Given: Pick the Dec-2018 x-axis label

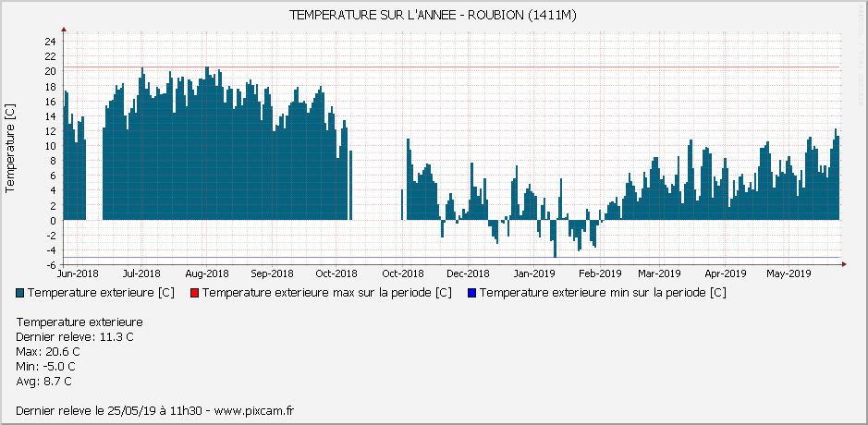Looking at the screenshot, I should point(469,273).
